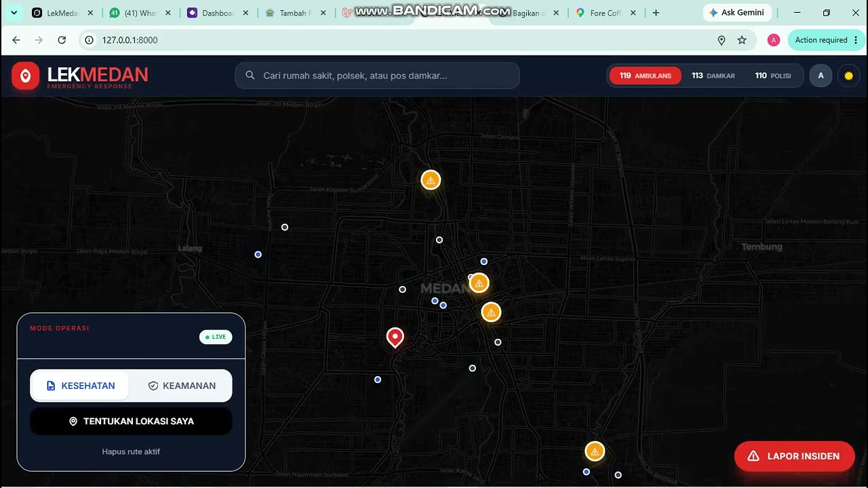868x488 pixels.
Task: Click warning marker beside MEDAN label
Action: click(x=479, y=283)
